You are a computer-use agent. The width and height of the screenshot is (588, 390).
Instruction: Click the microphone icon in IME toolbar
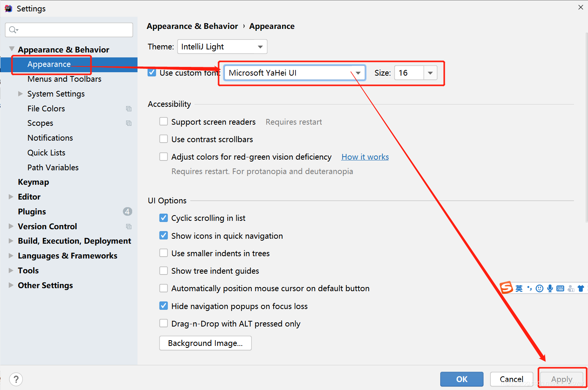[550, 289]
